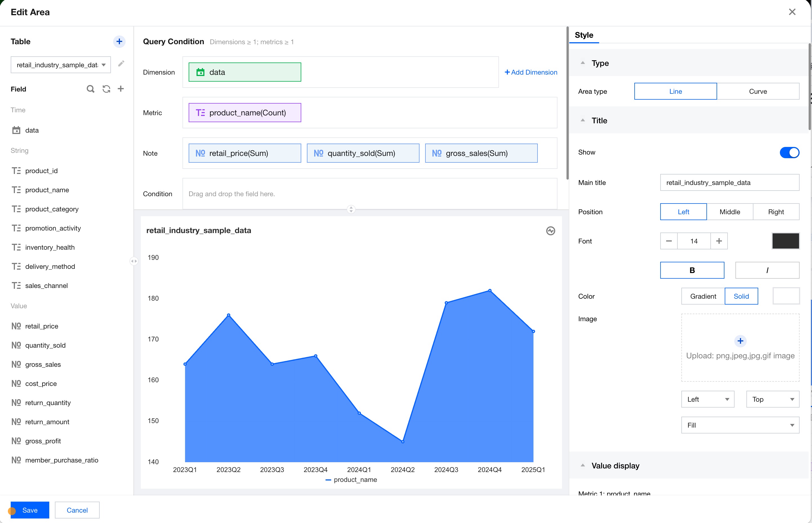The image size is (812, 523).
Task: Click the field search magnifier icon
Action: point(90,89)
